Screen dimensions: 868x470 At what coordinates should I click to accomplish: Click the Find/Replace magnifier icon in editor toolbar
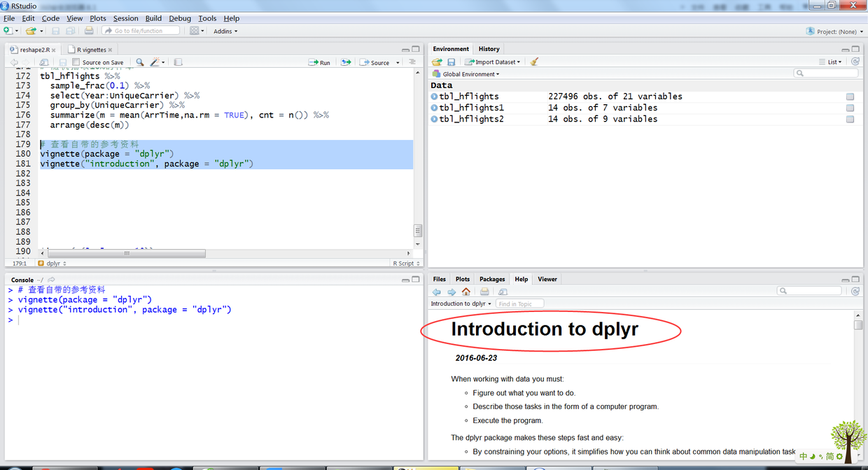click(x=139, y=62)
